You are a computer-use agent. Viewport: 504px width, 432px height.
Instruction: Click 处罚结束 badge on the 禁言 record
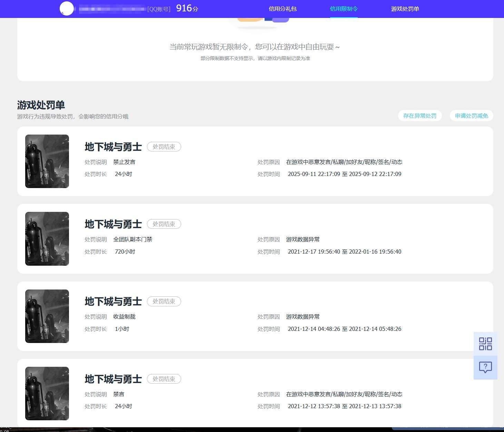[164, 379]
